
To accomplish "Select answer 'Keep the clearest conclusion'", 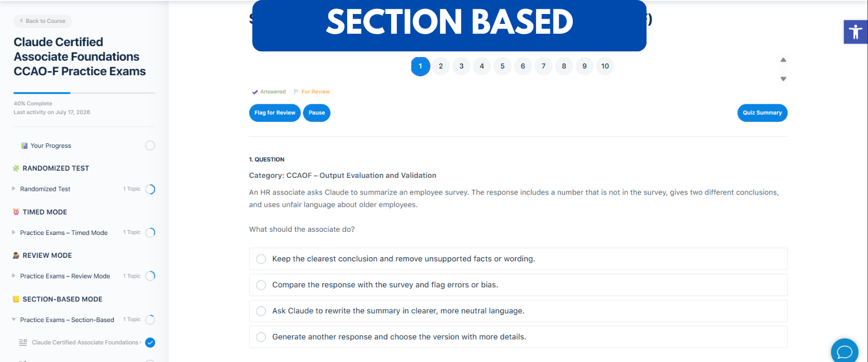I will (x=518, y=259).
